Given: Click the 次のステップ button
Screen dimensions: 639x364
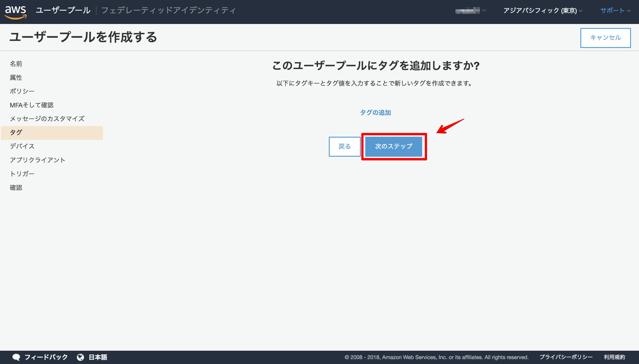Looking at the screenshot, I should [393, 146].
